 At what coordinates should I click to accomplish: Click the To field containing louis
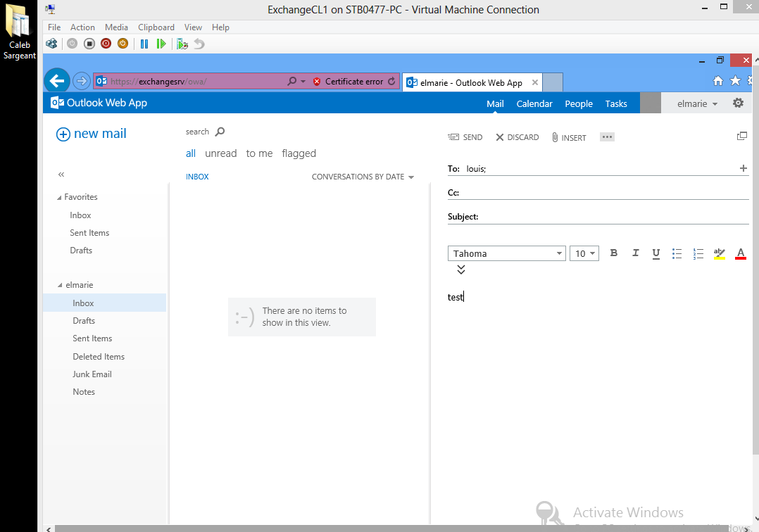tap(598, 168)
